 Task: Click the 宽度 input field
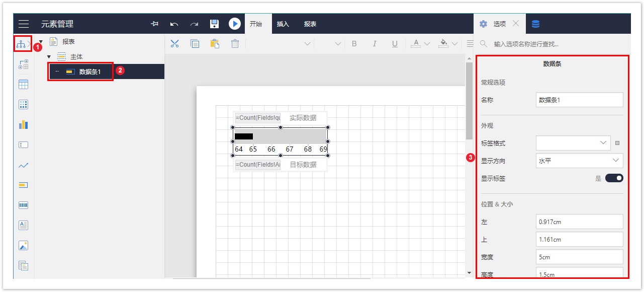pyautogui.click(x=579, y=257)
